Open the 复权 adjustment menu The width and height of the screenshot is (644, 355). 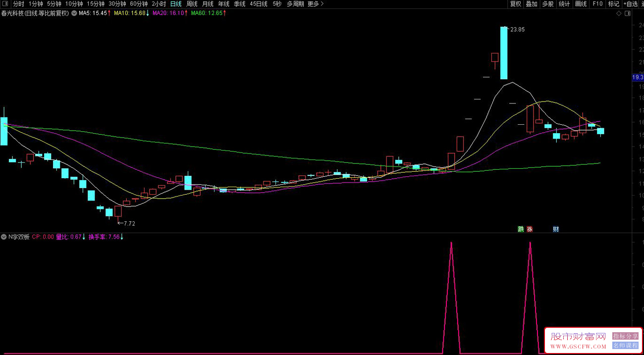516,4
